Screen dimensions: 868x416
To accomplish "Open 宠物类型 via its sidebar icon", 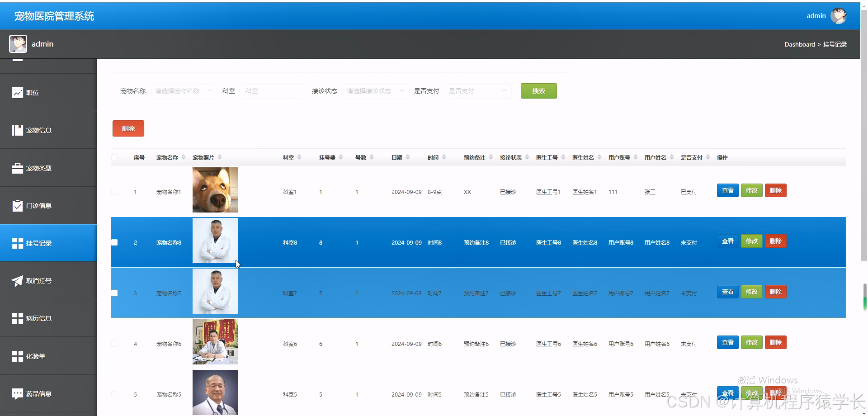I will coord(17,168).
